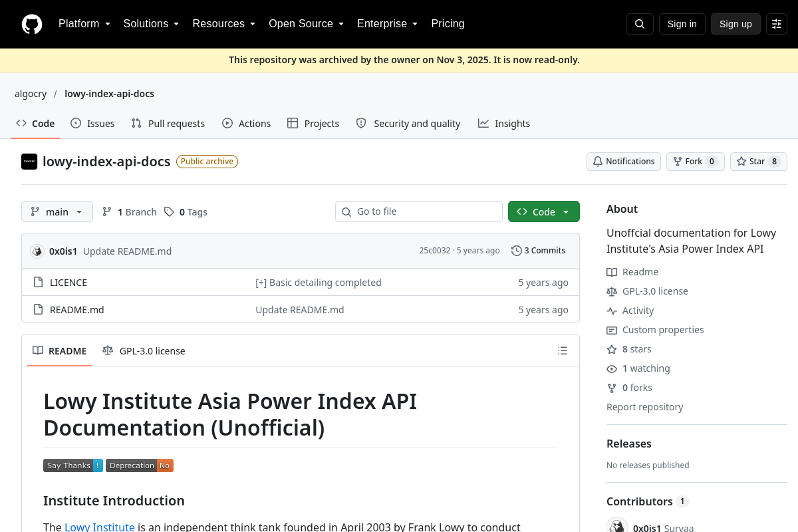
Task: Select the README tab in file viewer
Action: (60, 351)
